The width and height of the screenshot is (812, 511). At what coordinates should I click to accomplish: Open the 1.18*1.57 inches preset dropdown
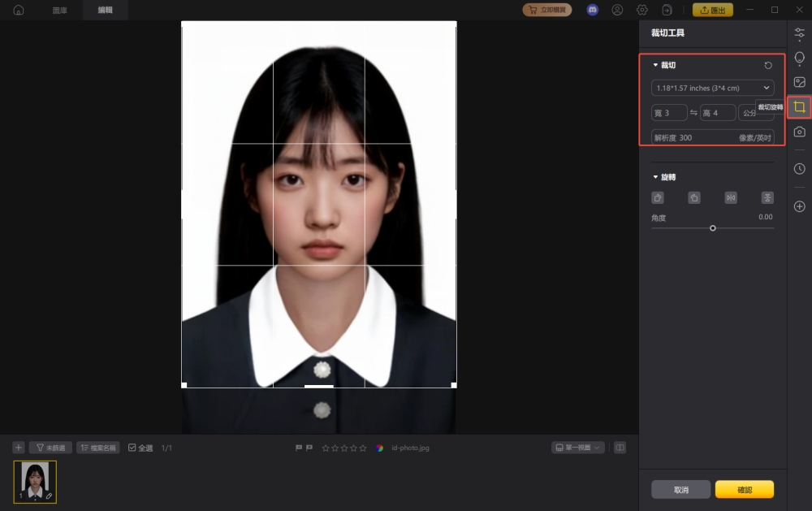click(x=712, y=88)
